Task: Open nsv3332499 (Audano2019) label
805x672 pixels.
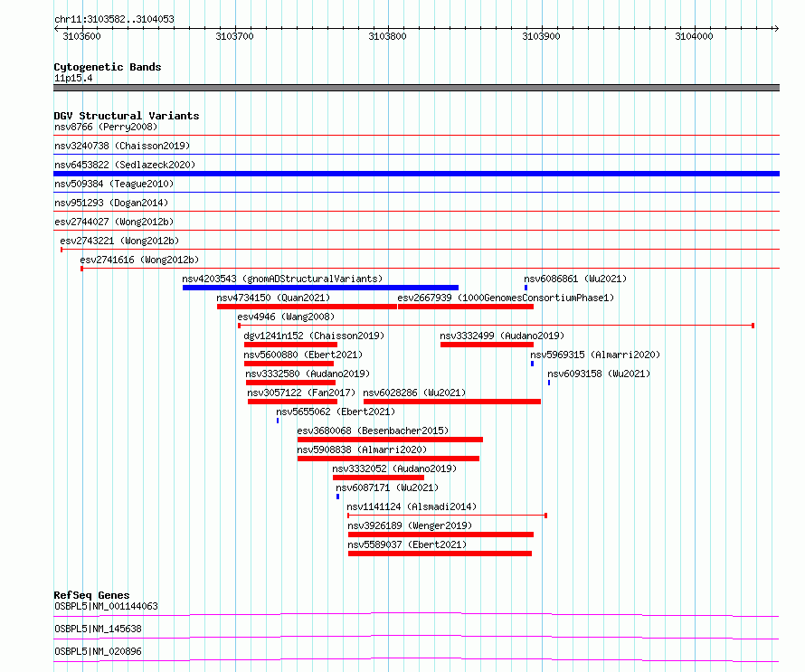Action: click(x=502, y=336)
